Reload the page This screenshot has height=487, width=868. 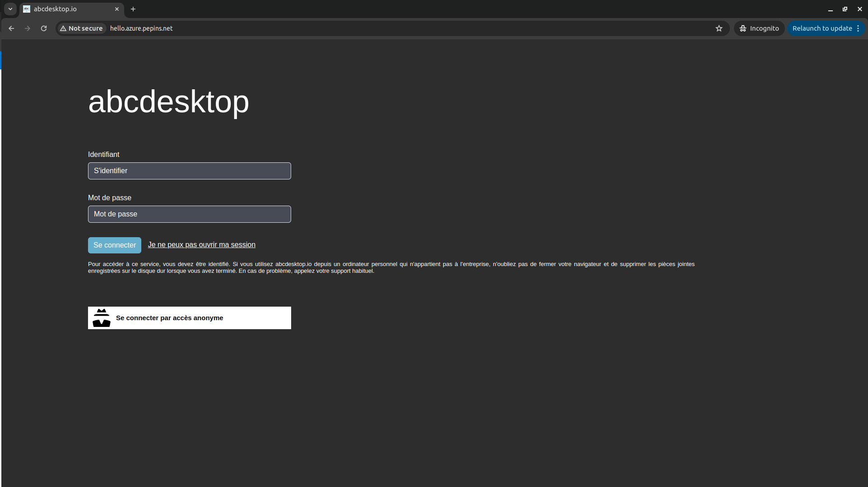point(43,28)
